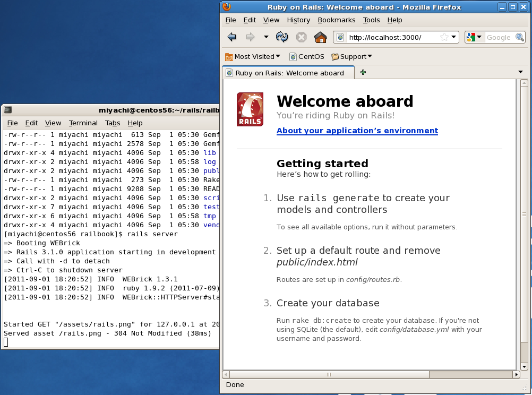The image size is (532, 395).
Task: Open Firefox Tools menu
Action: (x=371, y=20)
